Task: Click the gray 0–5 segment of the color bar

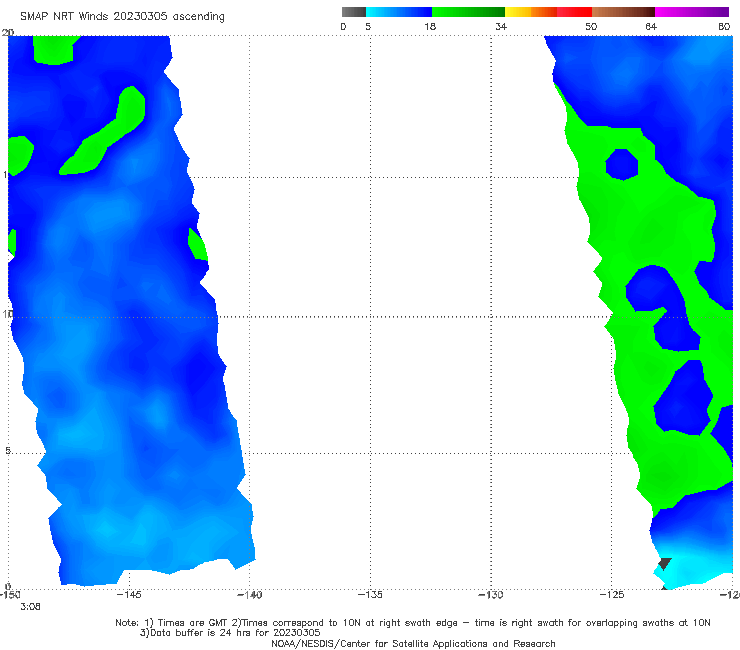Action: (353, 12)
